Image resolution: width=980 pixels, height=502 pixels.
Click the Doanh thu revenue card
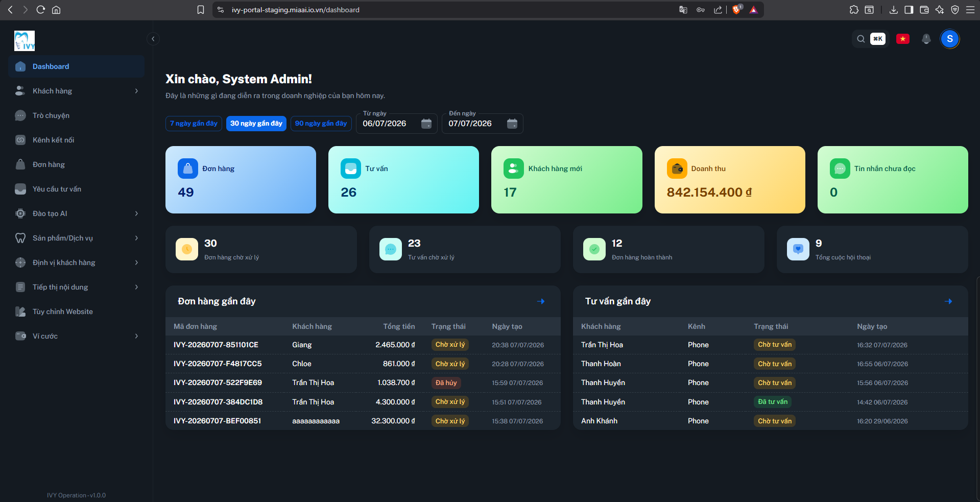730,180
